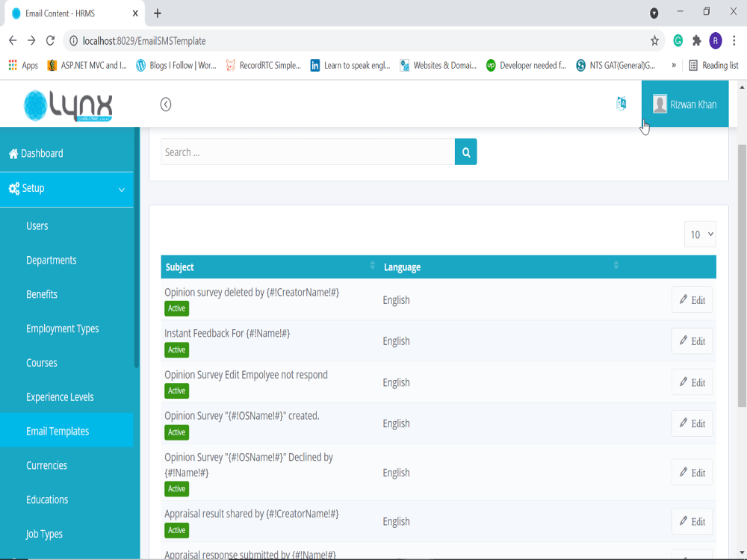This screenshot has width=747, height=560.
Task: Open the Extensions puzzle icon
Action: point(696,41)
